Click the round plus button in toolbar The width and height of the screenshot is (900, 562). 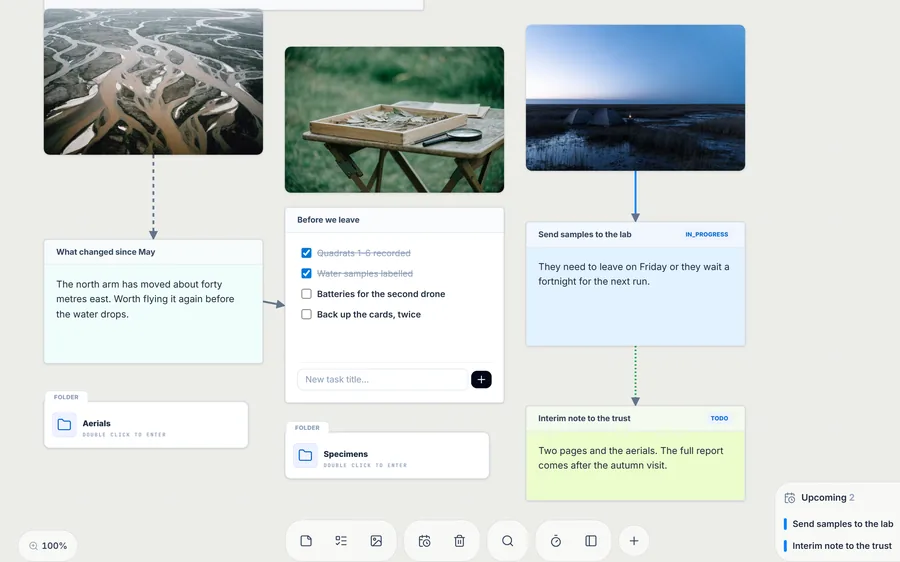tap(634, 541)
